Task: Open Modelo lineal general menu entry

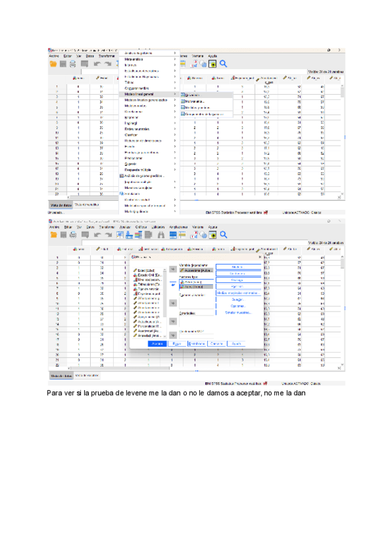Action: [x=149, y=94]
